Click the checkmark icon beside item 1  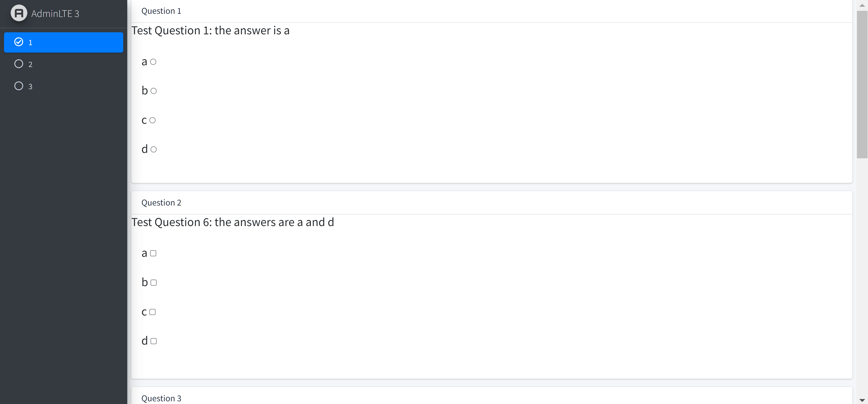(x=19, y=42)
